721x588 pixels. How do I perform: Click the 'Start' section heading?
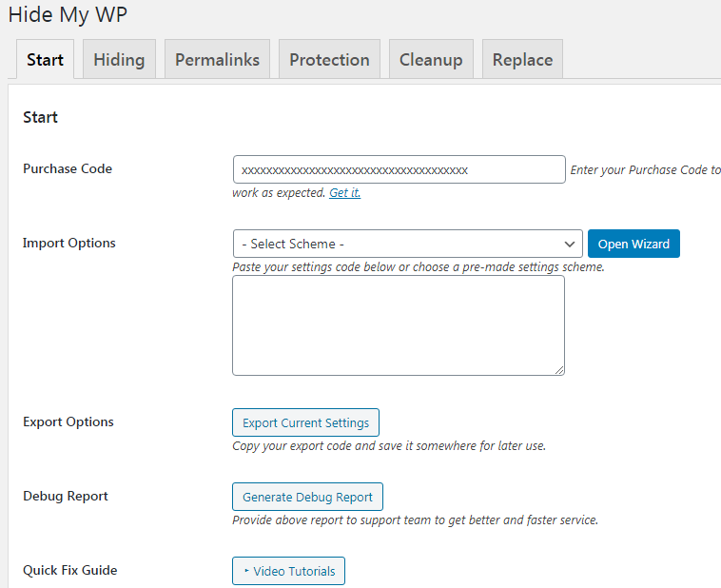point(41,117)
